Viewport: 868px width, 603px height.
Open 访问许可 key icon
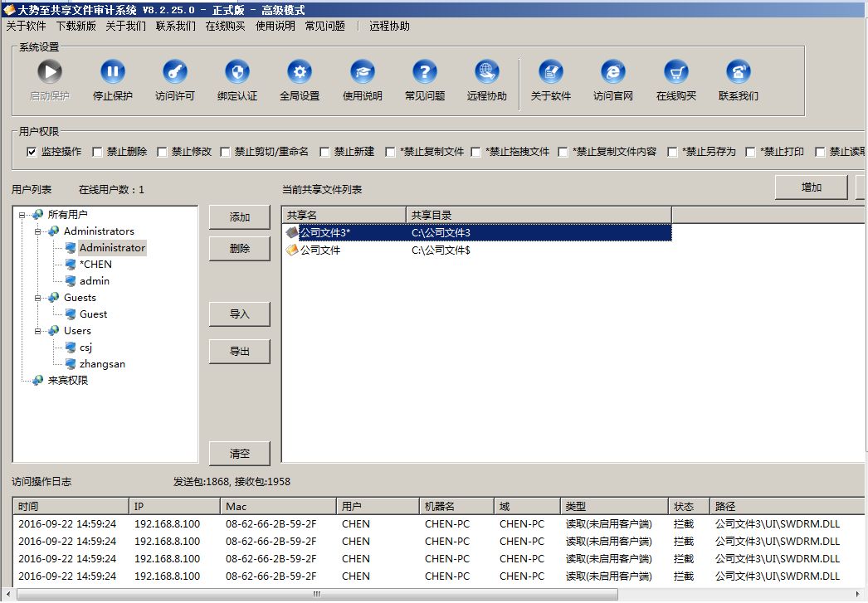(175, 72)
